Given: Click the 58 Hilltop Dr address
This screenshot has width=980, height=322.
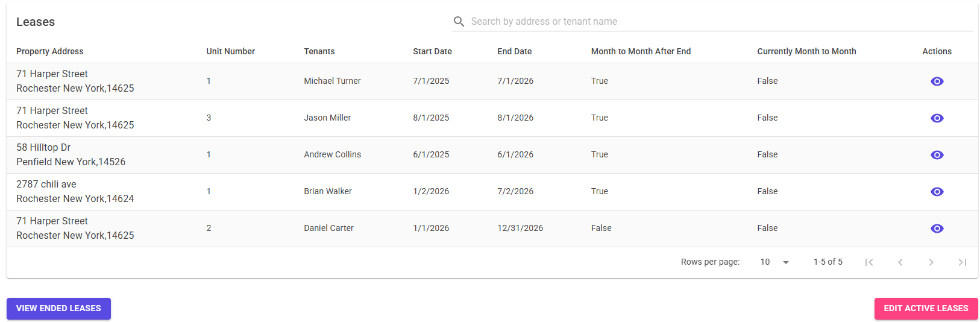Looking at the screenshot, I should [43, 148].
